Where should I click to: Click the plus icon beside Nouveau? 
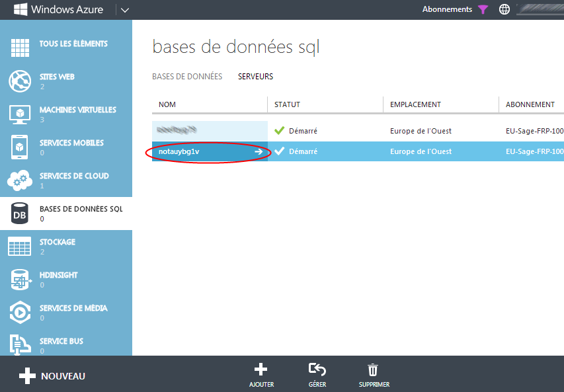27,376
